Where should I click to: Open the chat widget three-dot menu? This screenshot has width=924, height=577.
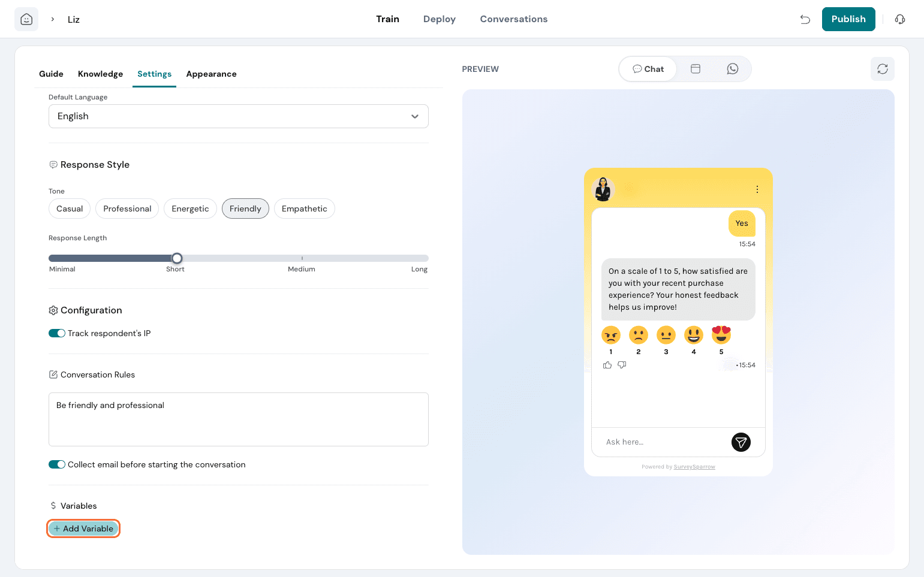click(x=757, y=189)
